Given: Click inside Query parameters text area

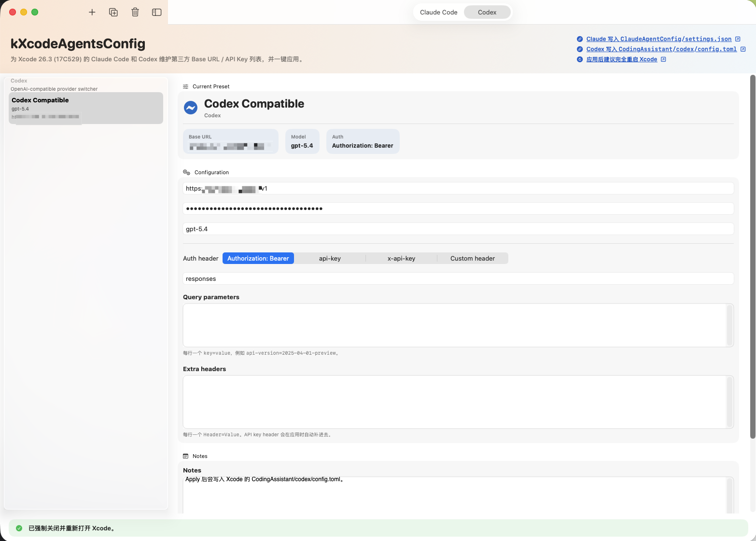Looking at the screenshot, I should pyautogui.click(x=458, y=325).
